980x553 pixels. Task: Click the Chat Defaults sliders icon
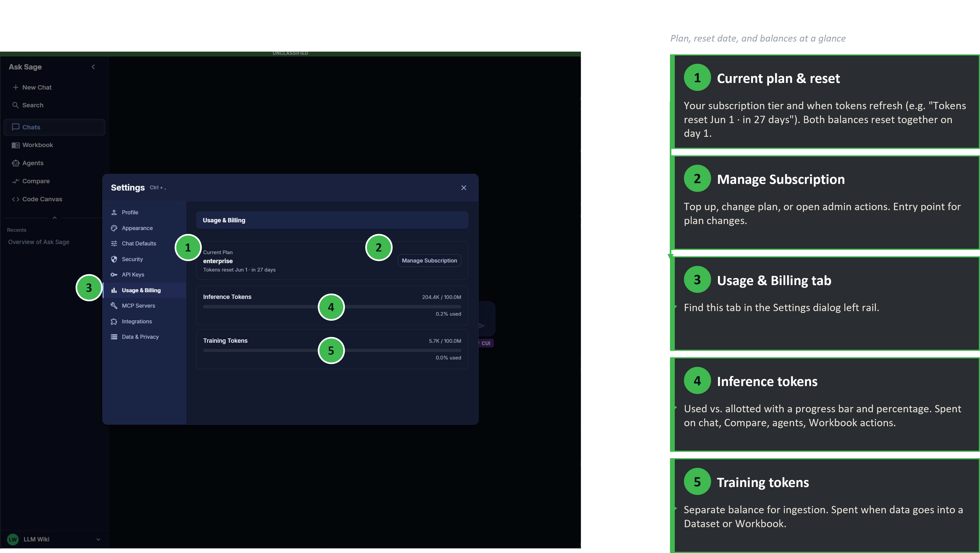pyautogui.click(x=114, y=243)
